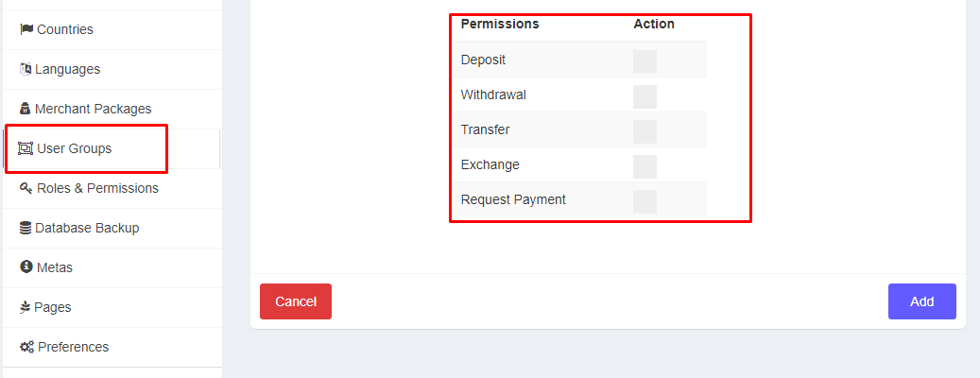Toggle the Withdrawal permission checkbox
Viewport: 980px width, 378px height.
coord(645,96)
